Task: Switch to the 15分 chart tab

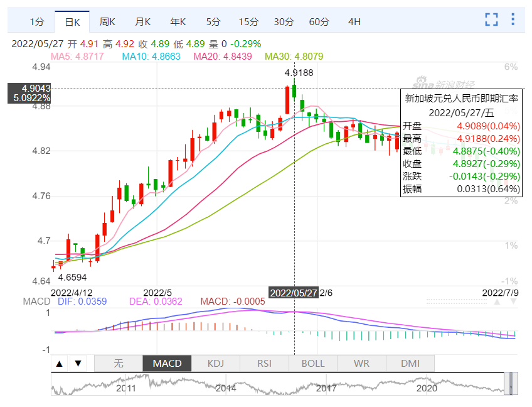Action: [248, 22]
